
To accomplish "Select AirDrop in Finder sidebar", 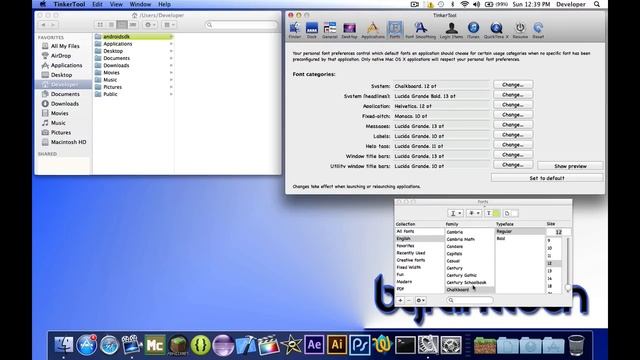I will [61, 56].
